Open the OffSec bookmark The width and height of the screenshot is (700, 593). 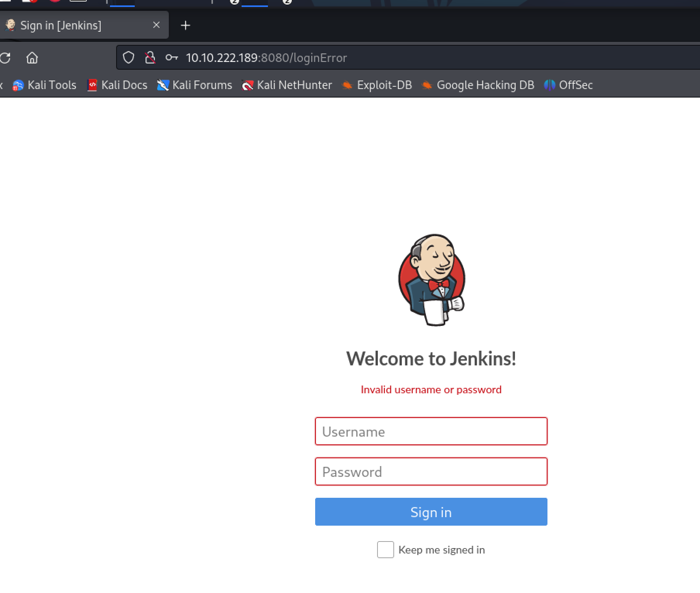(x=568, y=85)
